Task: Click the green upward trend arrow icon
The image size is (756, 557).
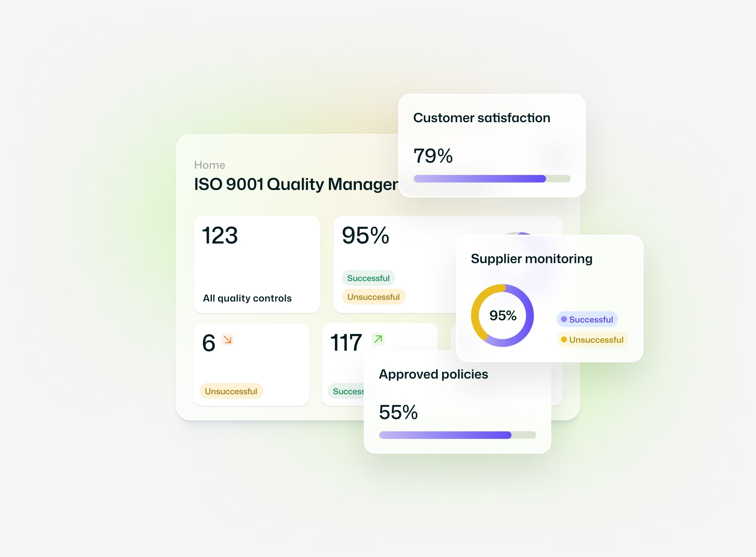Action: point(378,339)
